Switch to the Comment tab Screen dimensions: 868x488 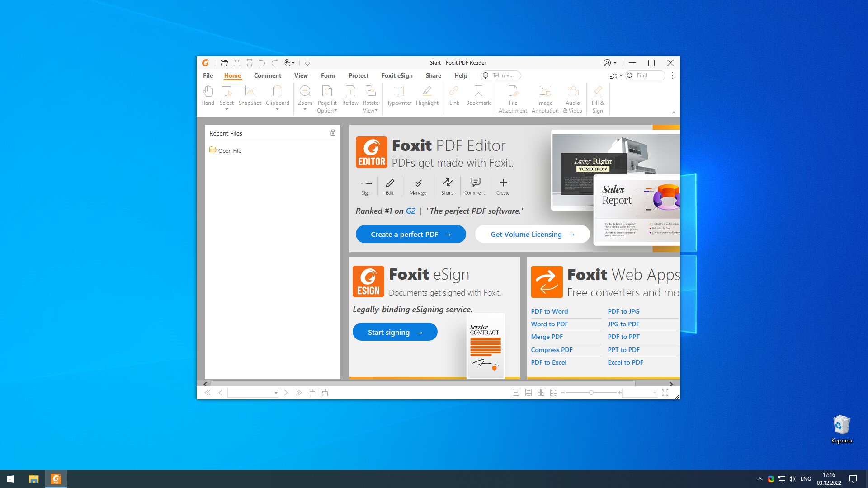267,75
